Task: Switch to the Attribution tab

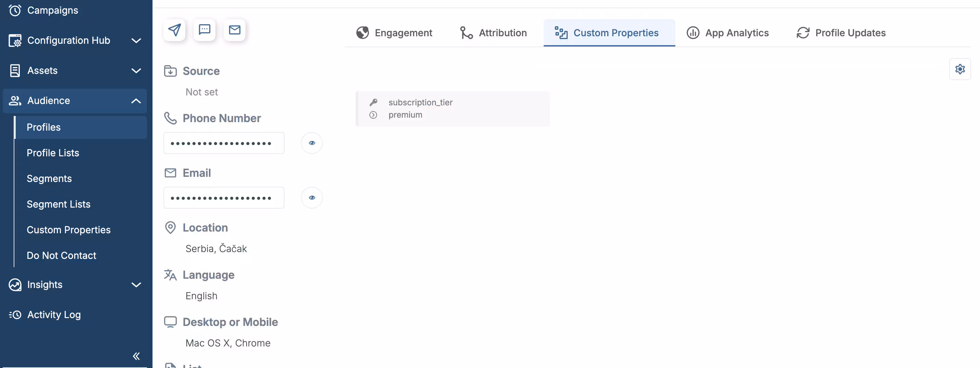Action: 493,33
